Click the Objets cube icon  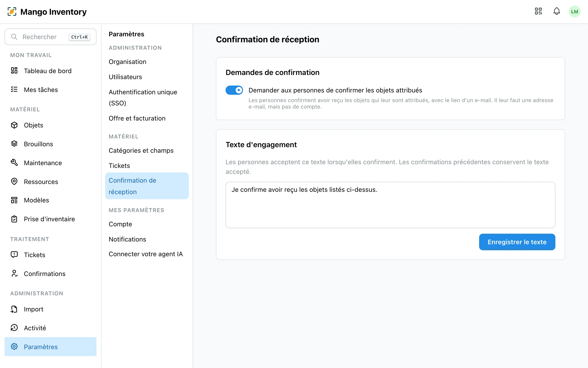point(14,125)
